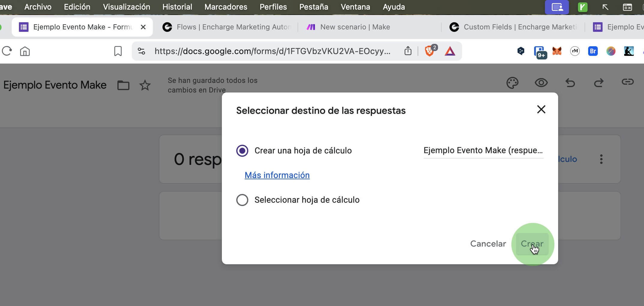
Task: Open the theme customization palette icon
Action: point(512,83)
